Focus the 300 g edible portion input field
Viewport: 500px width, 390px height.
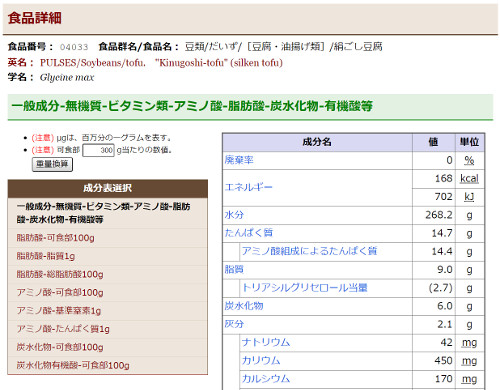[99, 150]
